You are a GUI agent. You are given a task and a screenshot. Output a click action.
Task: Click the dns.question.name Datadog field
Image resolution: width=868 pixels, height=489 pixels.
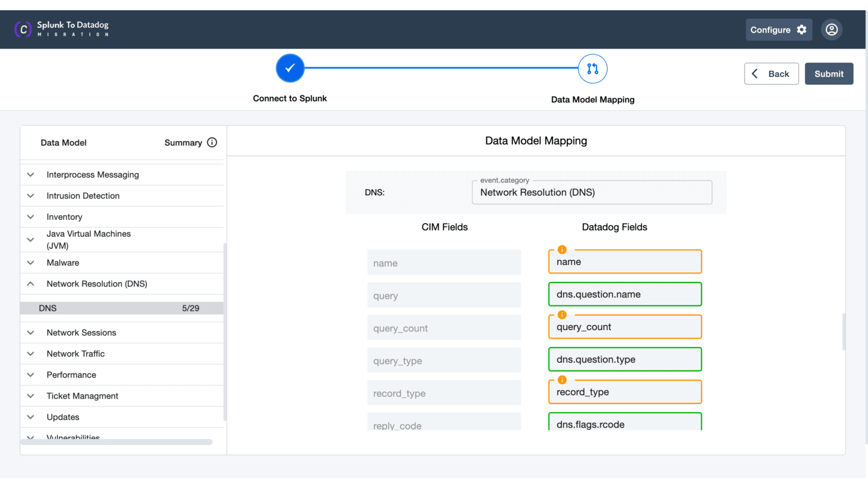pyautogui.click(x=625, y=294)
